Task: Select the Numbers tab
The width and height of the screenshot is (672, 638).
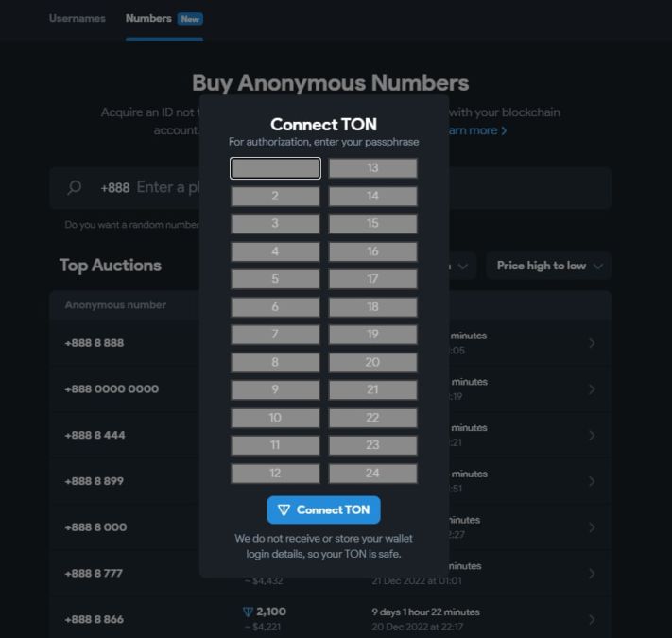Action: 164,18
